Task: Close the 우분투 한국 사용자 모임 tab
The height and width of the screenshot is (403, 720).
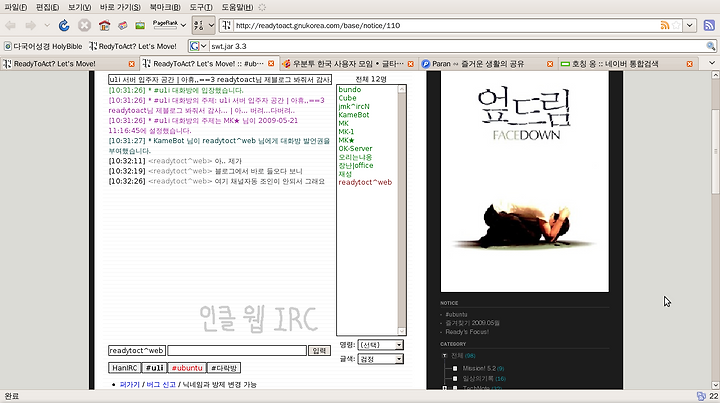Action: click(411, 64)
